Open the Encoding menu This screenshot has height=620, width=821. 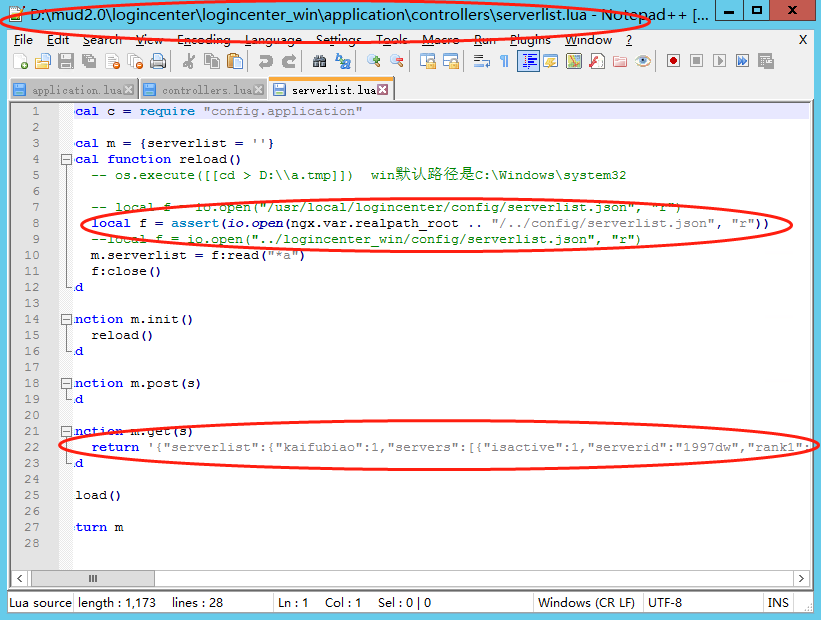pyautogui.click(x=204, y=40)
